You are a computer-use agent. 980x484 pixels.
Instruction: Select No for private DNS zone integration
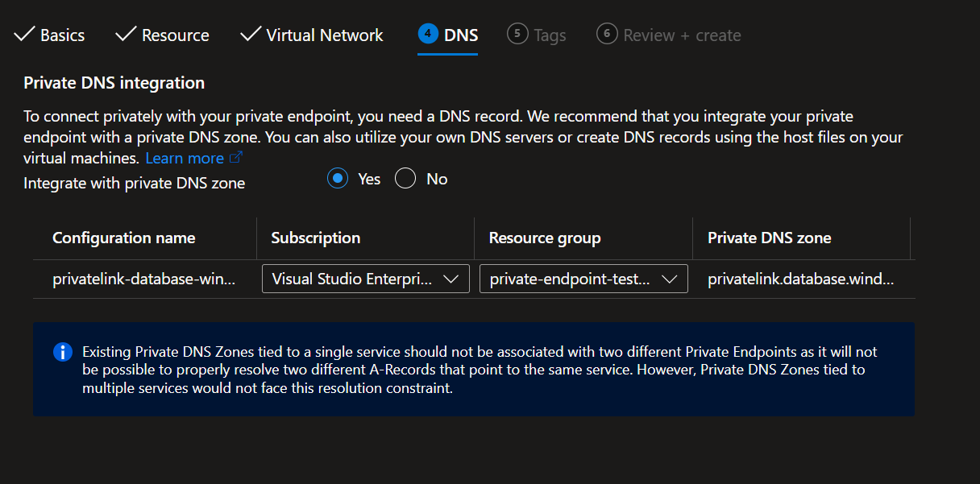click(x=405, y=179)
